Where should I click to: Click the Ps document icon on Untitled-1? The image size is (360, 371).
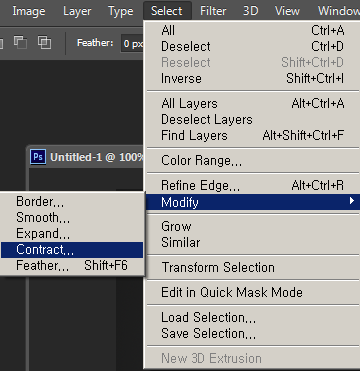[38, 157]
